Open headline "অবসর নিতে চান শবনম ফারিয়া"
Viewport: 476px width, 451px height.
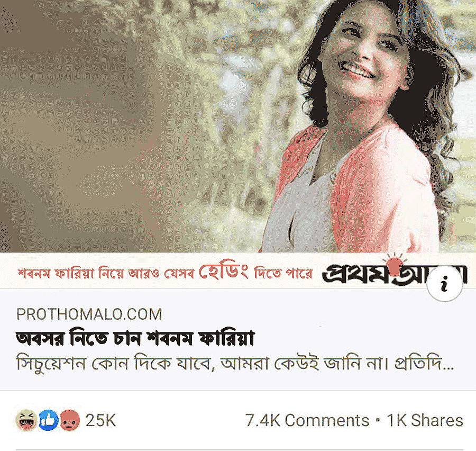coord(135,338)
